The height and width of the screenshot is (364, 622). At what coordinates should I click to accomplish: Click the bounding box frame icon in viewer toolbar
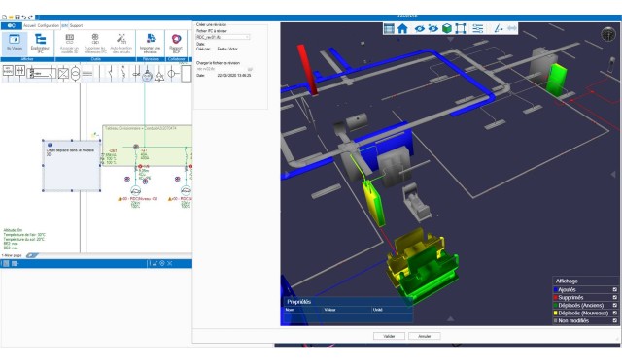pos(461,28)
